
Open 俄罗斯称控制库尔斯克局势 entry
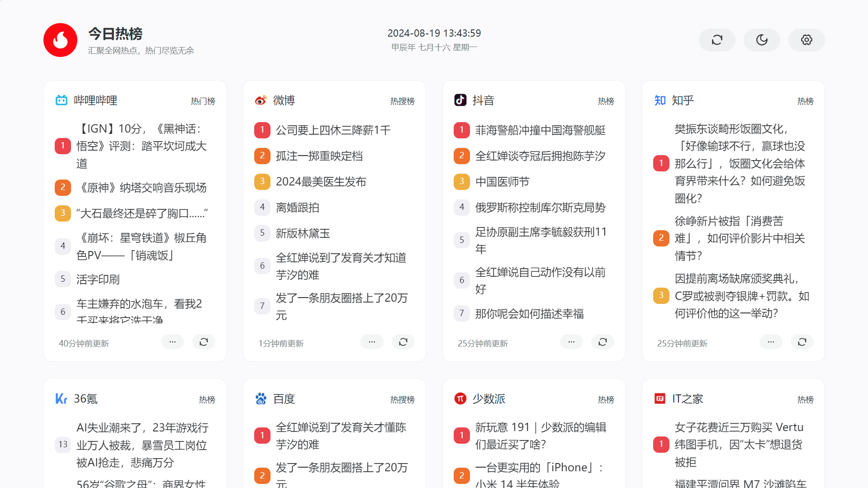[541, 208]
